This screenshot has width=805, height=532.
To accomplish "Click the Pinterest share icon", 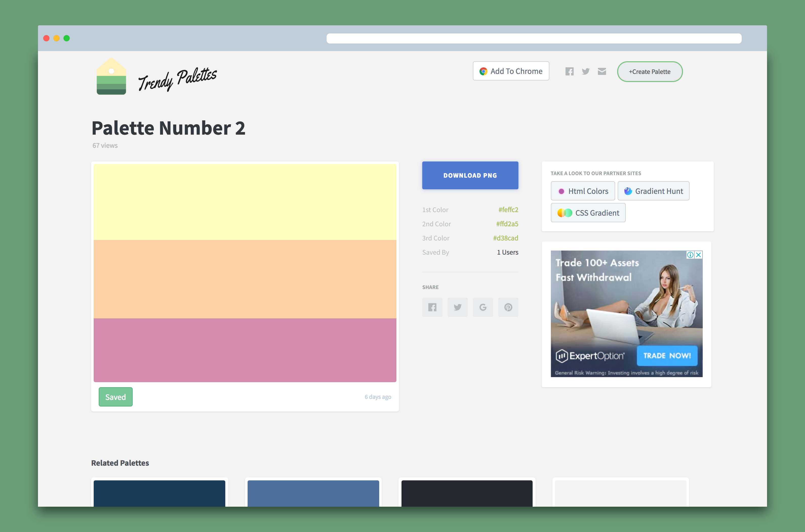I will click(508, 307).
